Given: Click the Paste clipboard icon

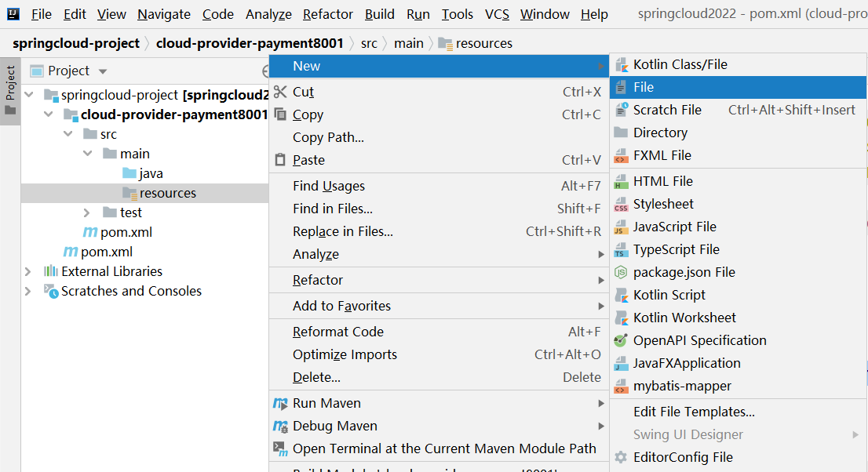Looking at the screenshot, I should click(x=281, y=160).
